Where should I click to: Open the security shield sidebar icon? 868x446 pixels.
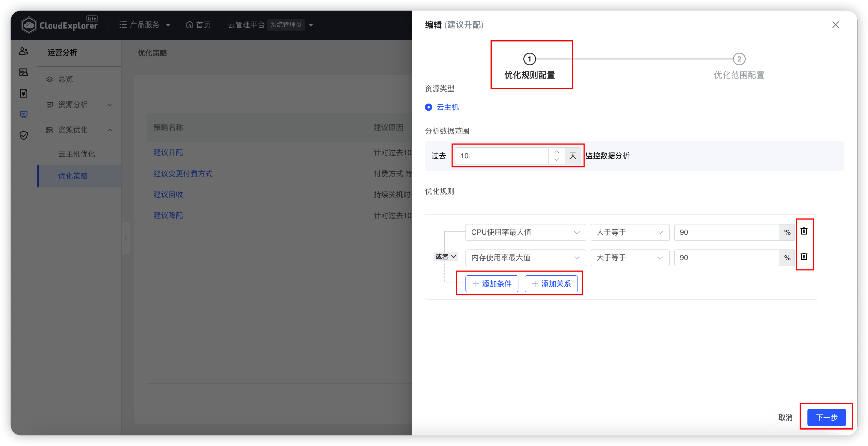tap(24, 136)
